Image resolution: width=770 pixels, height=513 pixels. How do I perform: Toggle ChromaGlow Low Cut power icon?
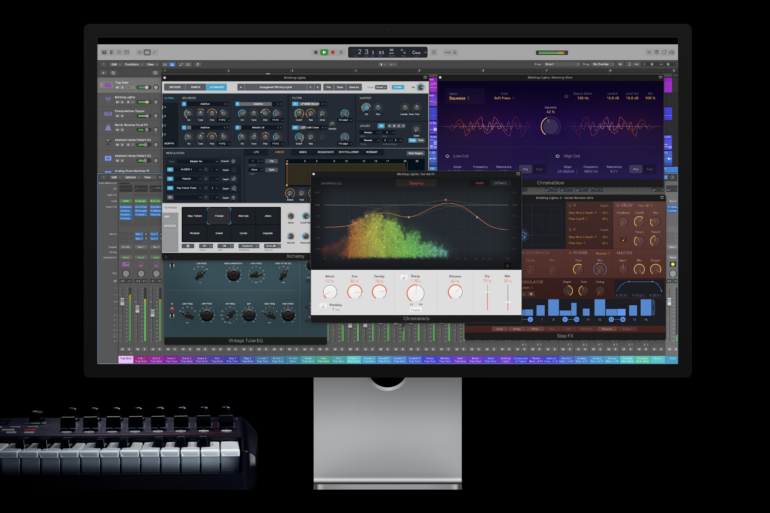(x=447, y=156)
